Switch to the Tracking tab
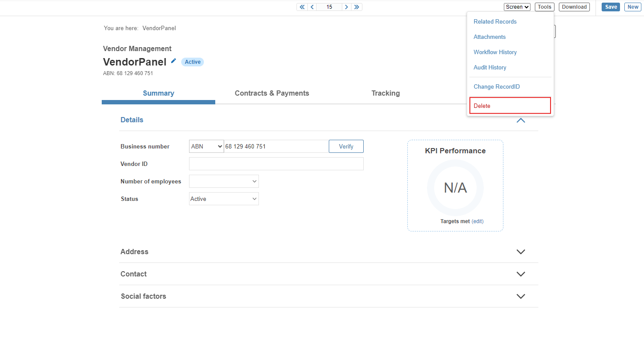The height and width of the screenshot is (345, 644). click(386, 93)
